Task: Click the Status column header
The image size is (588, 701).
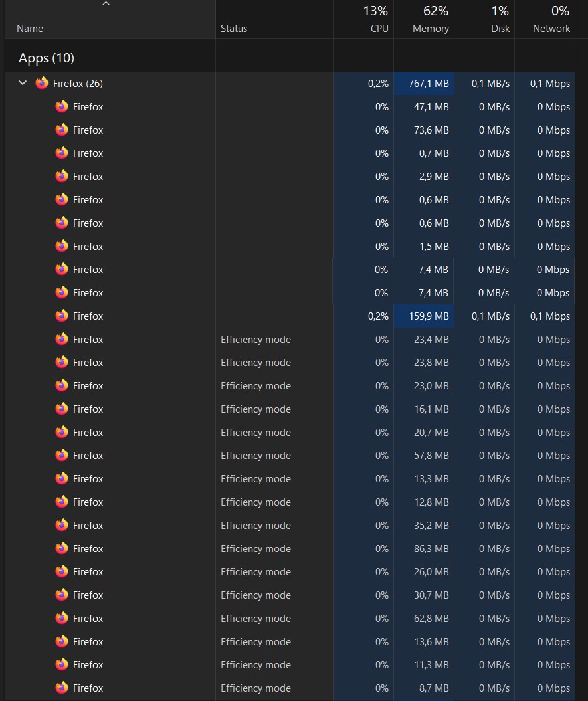Action: [234, 29]
